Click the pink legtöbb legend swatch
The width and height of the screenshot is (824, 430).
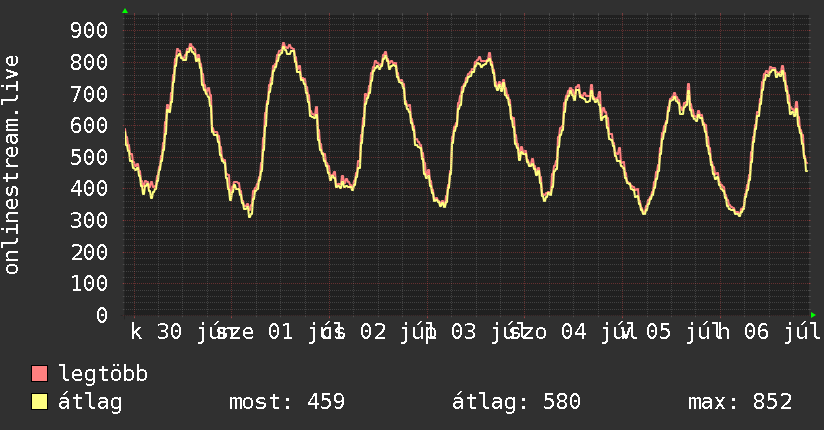coord(39,374)
